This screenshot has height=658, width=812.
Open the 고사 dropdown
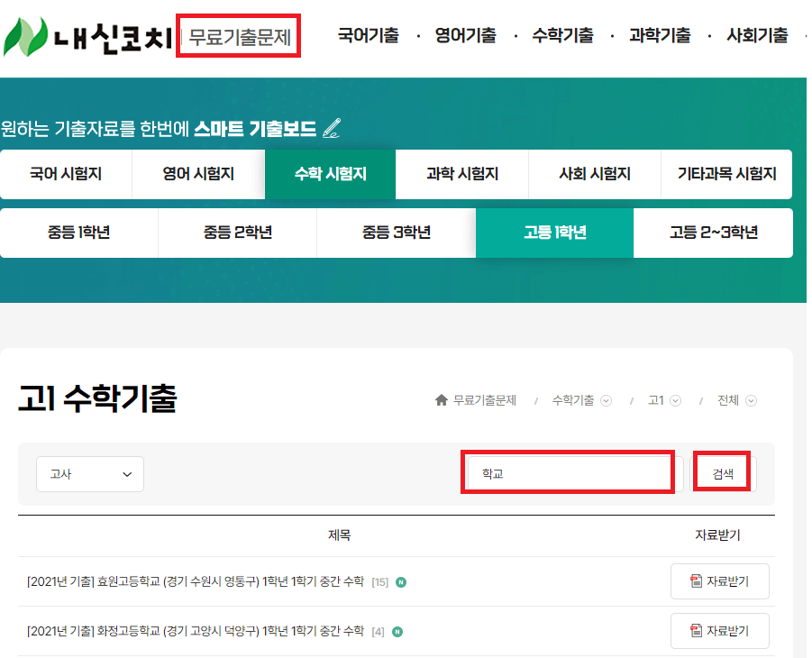click(x=90, y=474)
